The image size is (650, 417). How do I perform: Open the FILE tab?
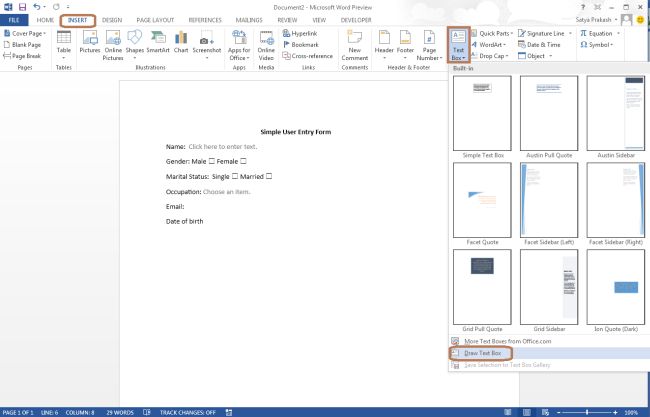point(14,20)
